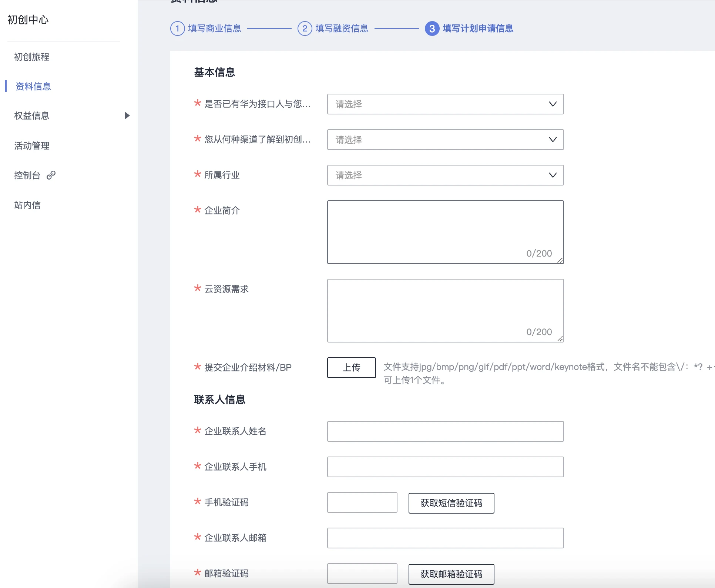Open 活动管理 sidebar item
The height and width of the screenshot is (588, 715).
pyautogui.click(x=32, y=146)
